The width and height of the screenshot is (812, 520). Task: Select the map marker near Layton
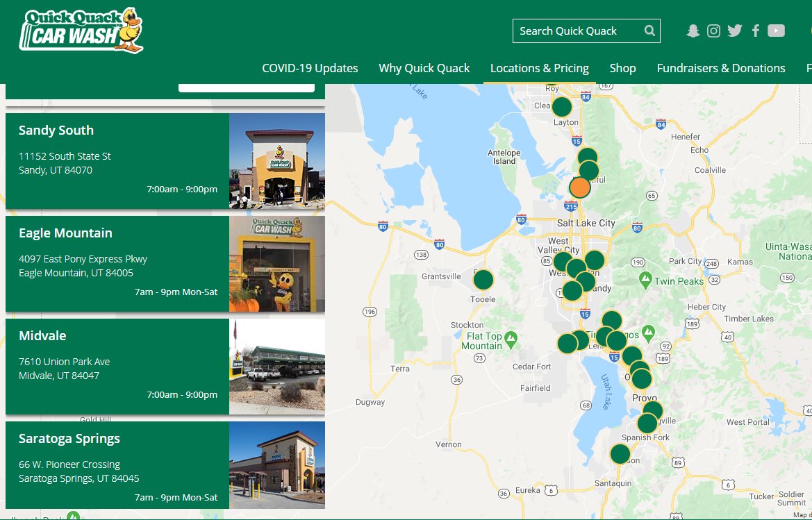point(561,107)
